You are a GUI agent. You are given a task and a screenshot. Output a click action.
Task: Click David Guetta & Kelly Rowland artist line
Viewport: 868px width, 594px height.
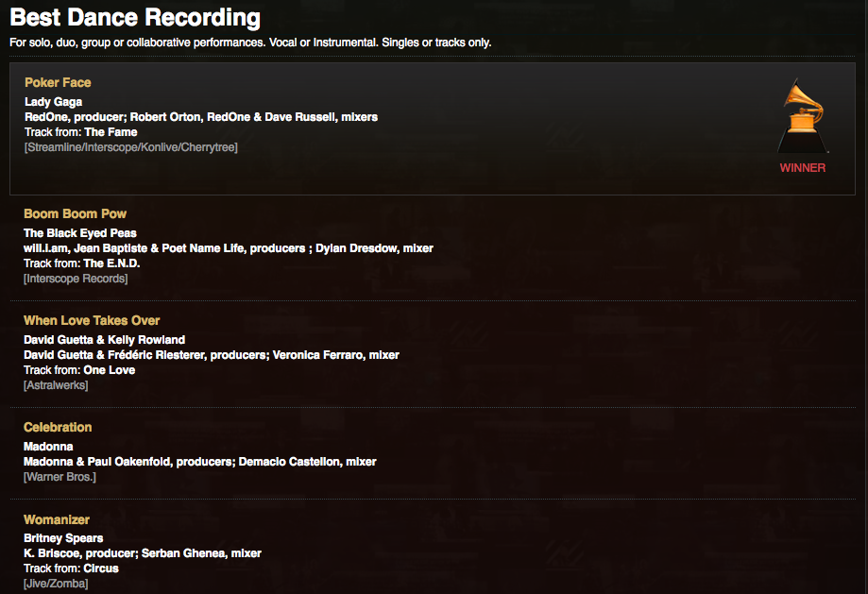tap(104, 340)
